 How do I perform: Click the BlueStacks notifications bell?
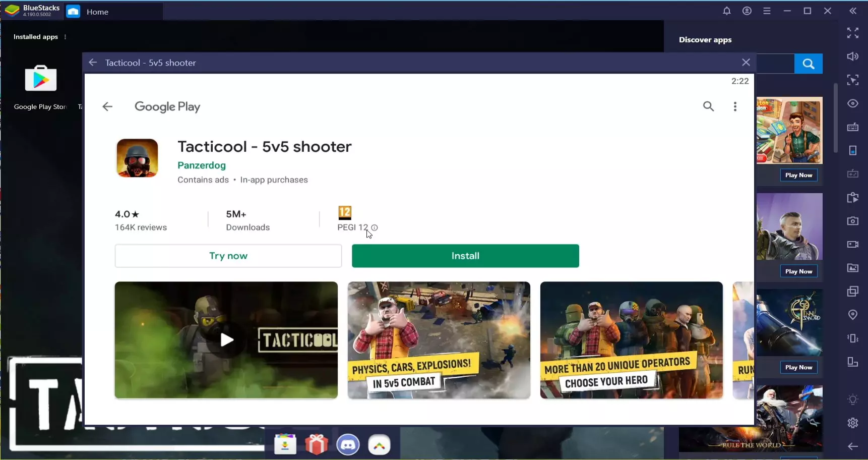click(726, 11)
